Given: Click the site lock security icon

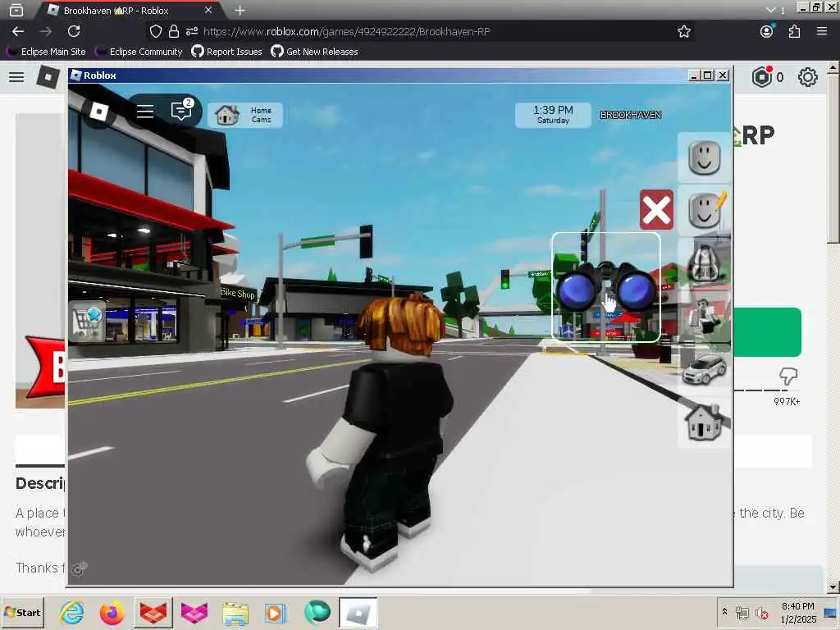Looking at the screenshot, I should click(174, 32).
